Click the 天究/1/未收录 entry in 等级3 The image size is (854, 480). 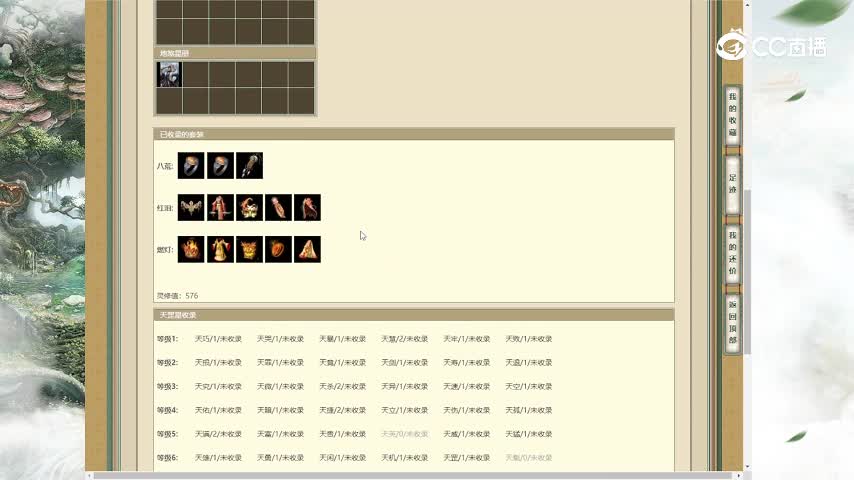[x=218, y=386]
